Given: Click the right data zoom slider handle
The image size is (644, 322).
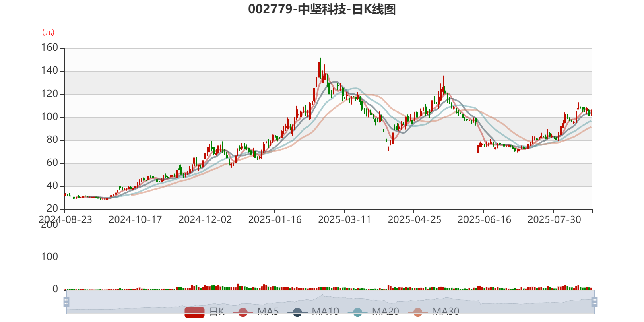Looking at the screenshot, I should (x=594, y=301).
